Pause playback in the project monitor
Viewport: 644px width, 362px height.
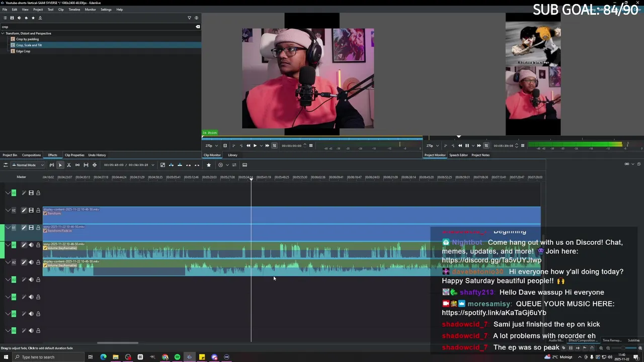466,146
